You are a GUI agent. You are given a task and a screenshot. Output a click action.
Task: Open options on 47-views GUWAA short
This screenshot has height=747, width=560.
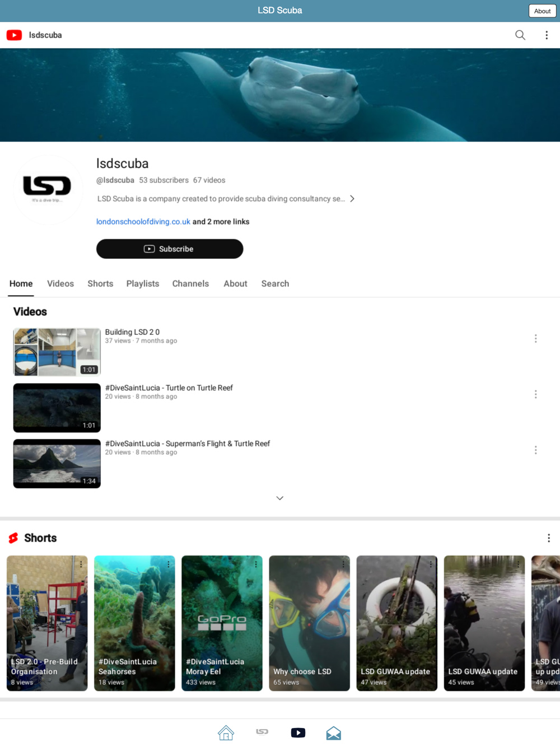431,564
